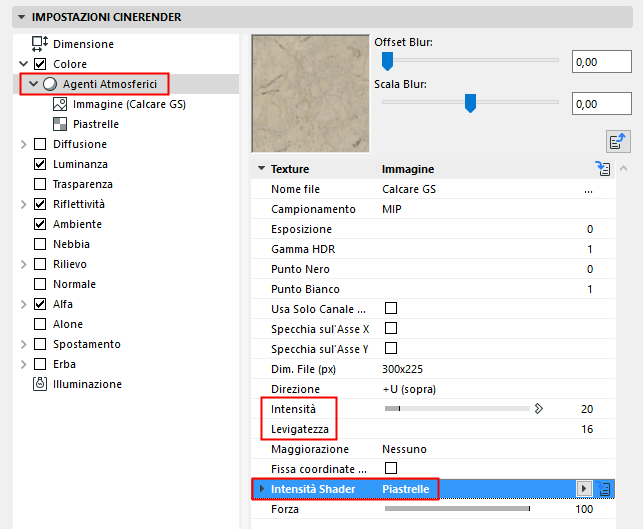This screenshot has width=643, height=529.
Task: Click the Immagine (Calcare GS) picture icon
Action: (60, 104)
